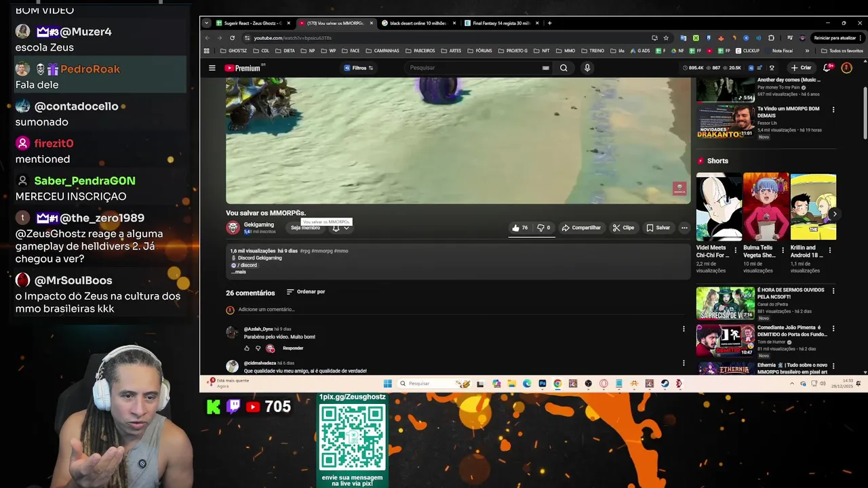Open a new browser tab with plus button
This screenshot has height=488, width=868.
(549, 23)
